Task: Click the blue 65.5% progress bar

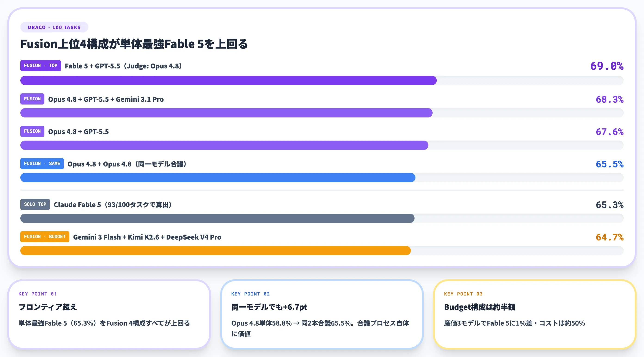Action: pyautogui.click(x=218, y=178)
